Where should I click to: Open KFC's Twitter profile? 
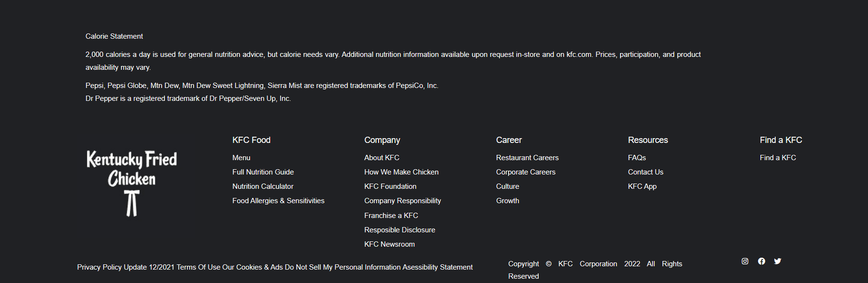778,261
